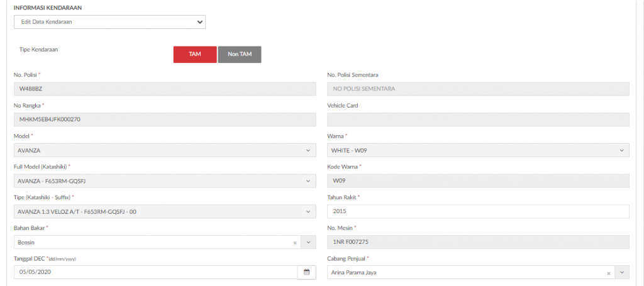Open the Bahan Bakar dropdown arrow
This screenshot has height=286, width=644.
(x=308, y=243)
